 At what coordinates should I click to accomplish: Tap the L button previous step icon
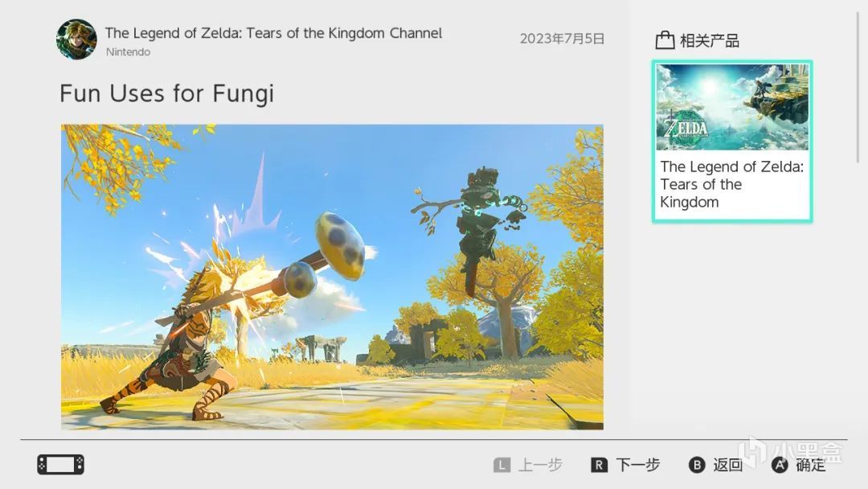[502, 465]
